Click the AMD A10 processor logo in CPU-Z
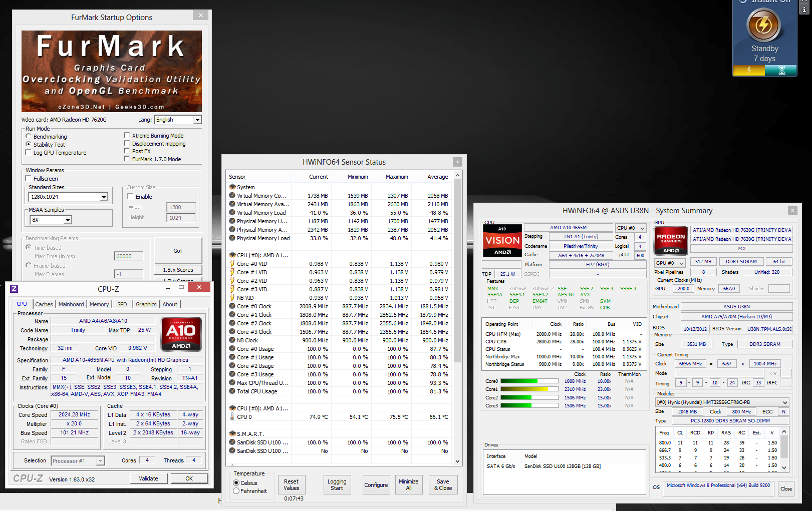Viewport: 812px width, 511px height. click(x=181, y=334)
